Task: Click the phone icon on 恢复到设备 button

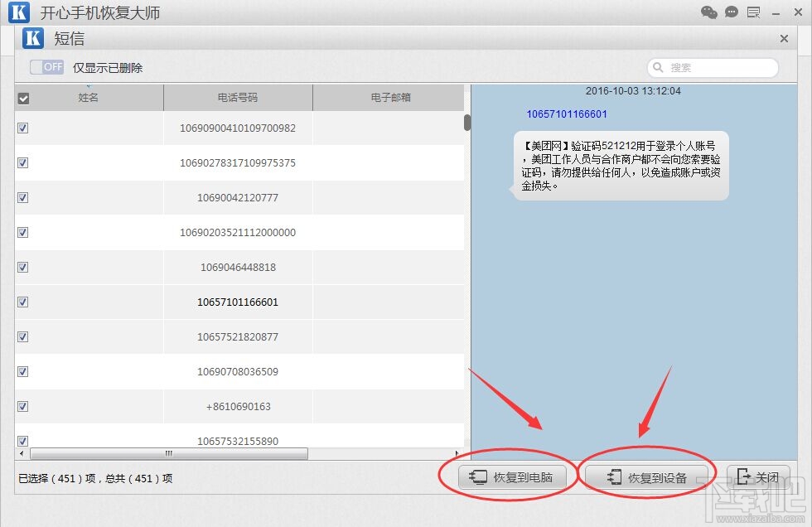Action: pyautogui.click(x=615, y=476)
